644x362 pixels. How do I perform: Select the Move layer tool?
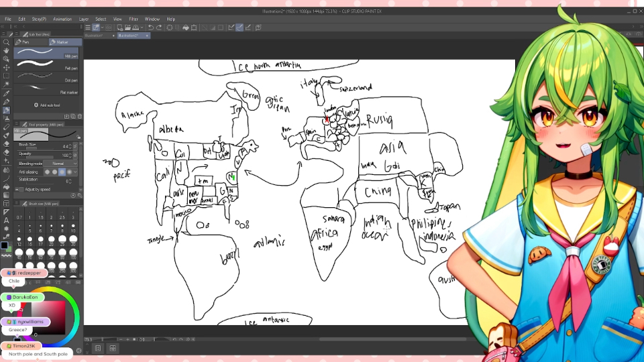point(6,67)
